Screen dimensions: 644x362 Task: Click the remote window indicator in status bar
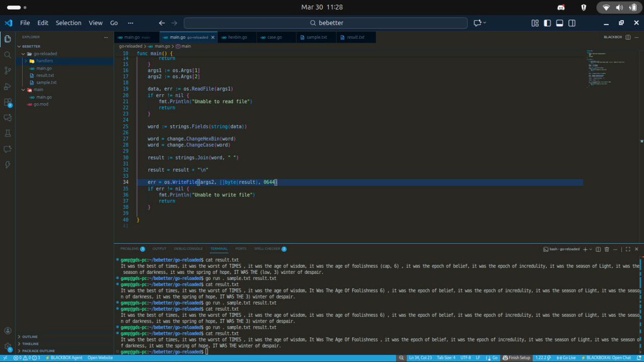[x=5, y=358]
